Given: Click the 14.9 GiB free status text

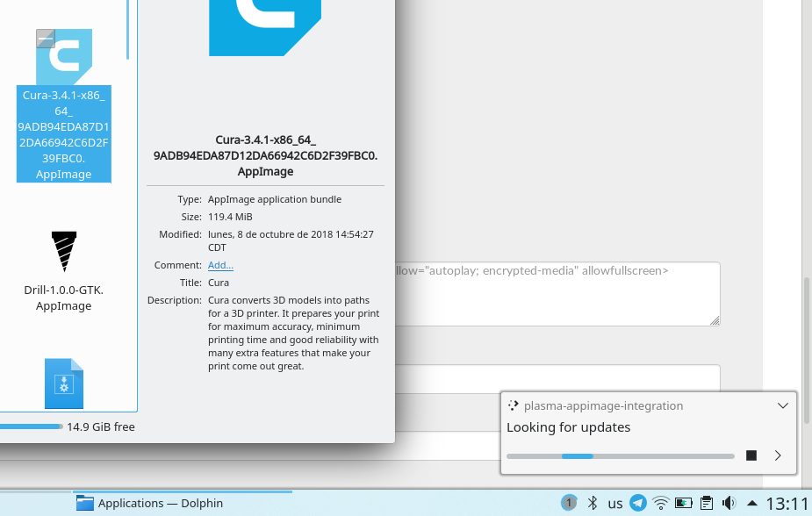Looking at the screenshot, I should (x=101, y=427).
